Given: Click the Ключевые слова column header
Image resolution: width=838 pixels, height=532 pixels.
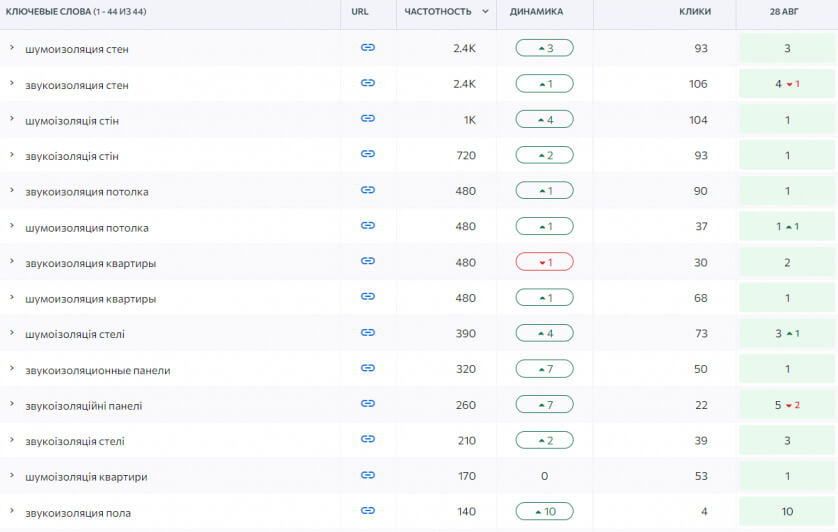Looking at the screenshot, I should [x=76, y=11].
